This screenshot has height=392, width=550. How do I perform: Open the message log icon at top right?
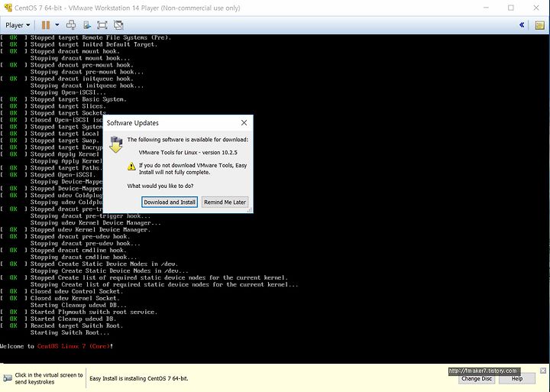[x=539, y=25]
